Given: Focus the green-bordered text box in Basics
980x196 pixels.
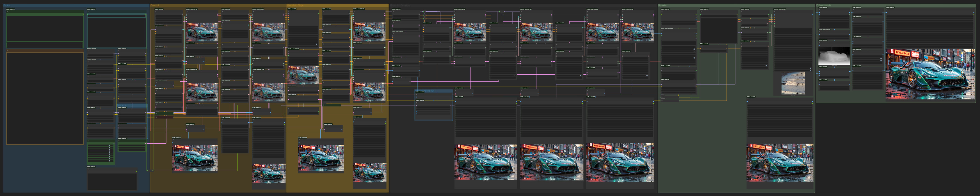Looking at the screenshot, I should (x=45, y=29).
